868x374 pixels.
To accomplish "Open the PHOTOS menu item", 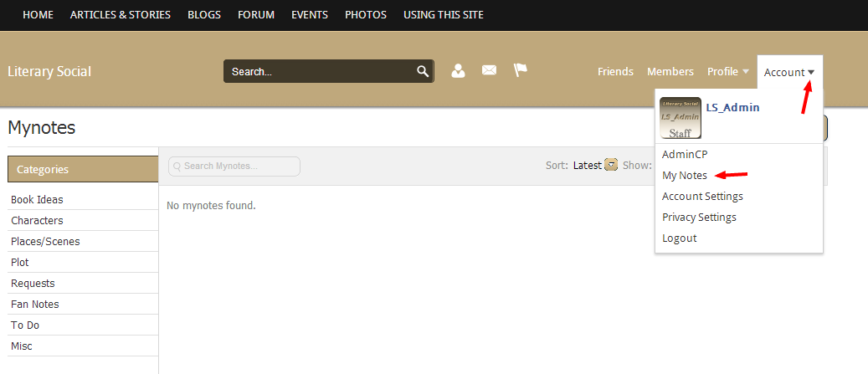I will pyautogui.click(x=366, y=15).
